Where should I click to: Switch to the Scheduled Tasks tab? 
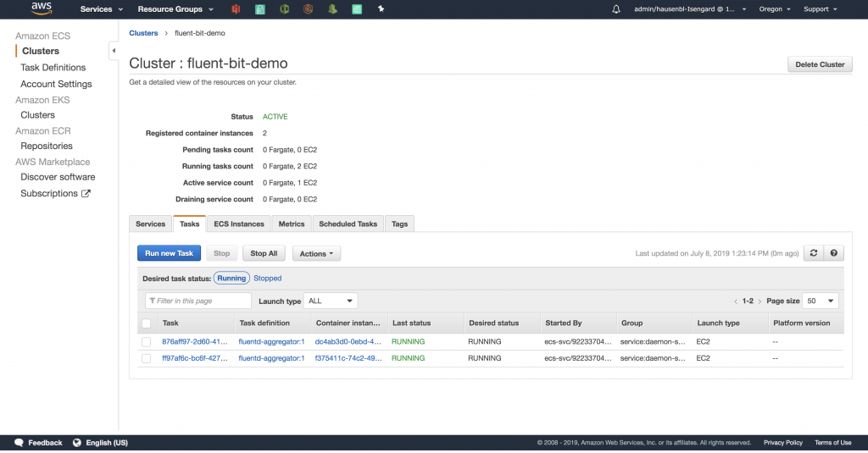[x=348, y=224]
